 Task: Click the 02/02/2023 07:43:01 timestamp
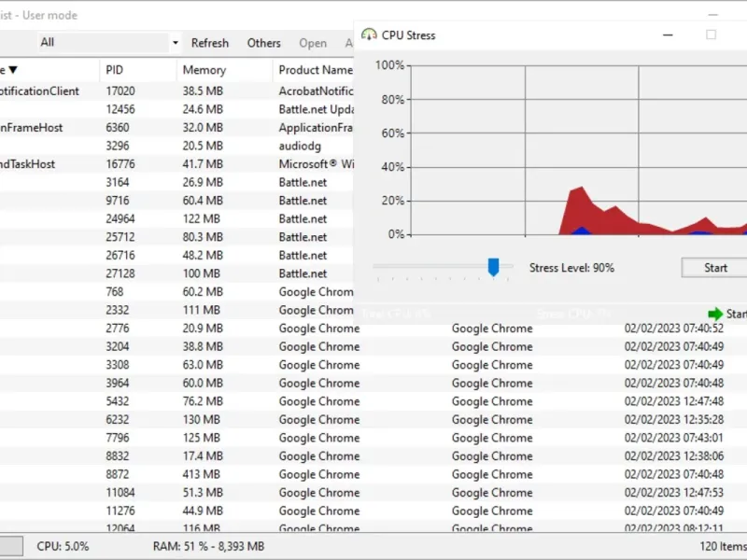[x=673, y=438]
